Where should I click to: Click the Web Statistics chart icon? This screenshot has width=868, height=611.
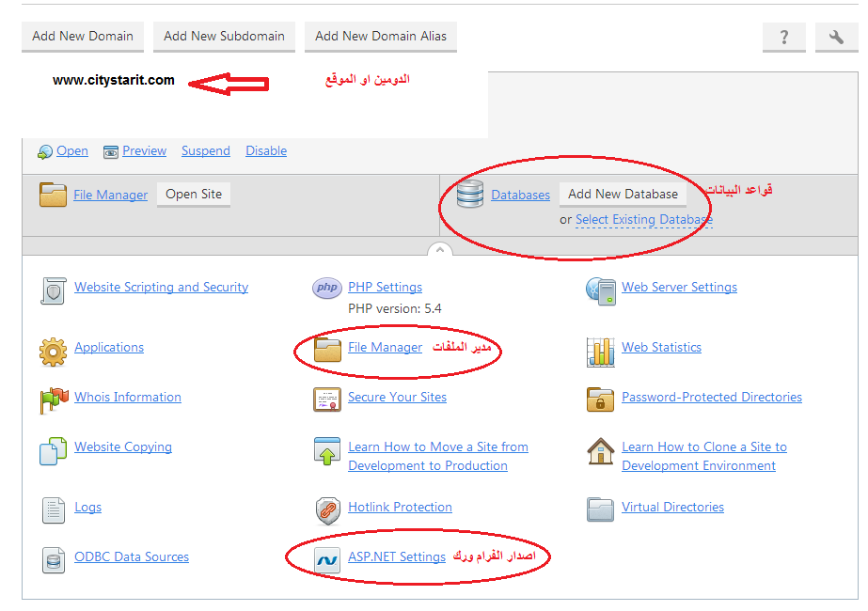601,352
